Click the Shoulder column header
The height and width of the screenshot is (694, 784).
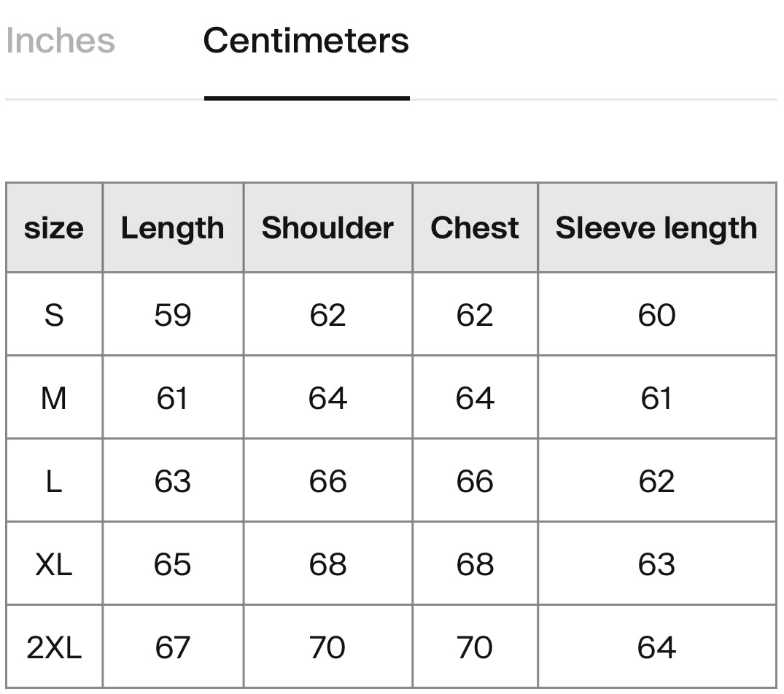(x=327, y=228)
